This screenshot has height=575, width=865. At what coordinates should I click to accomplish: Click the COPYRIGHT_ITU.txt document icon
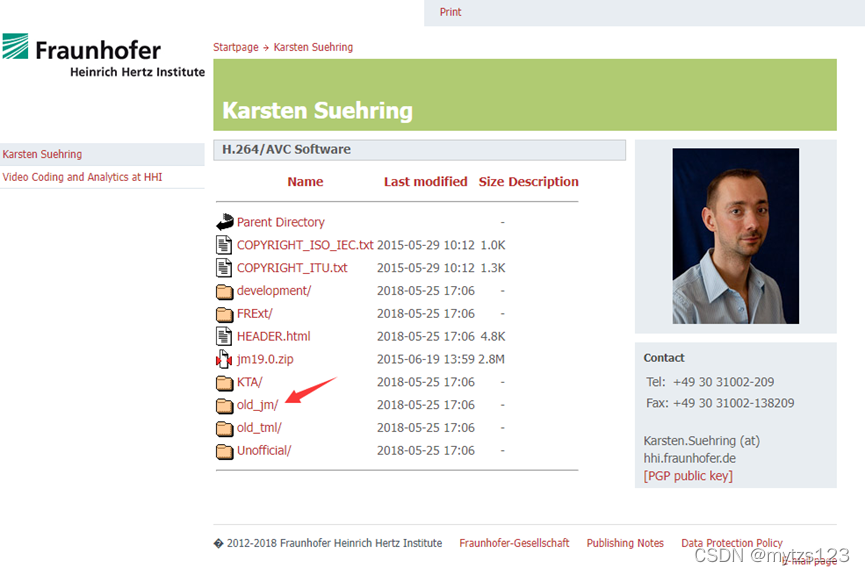(223, 268)
